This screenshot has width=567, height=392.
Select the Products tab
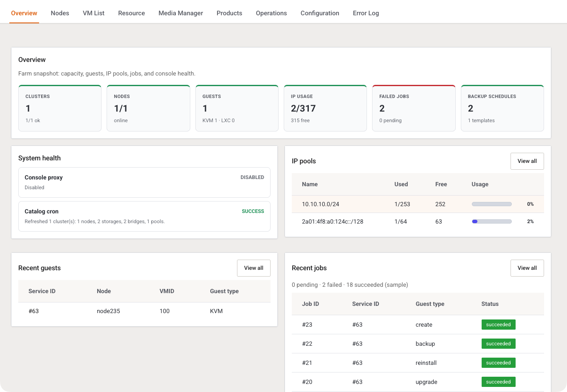click(229, 13)
